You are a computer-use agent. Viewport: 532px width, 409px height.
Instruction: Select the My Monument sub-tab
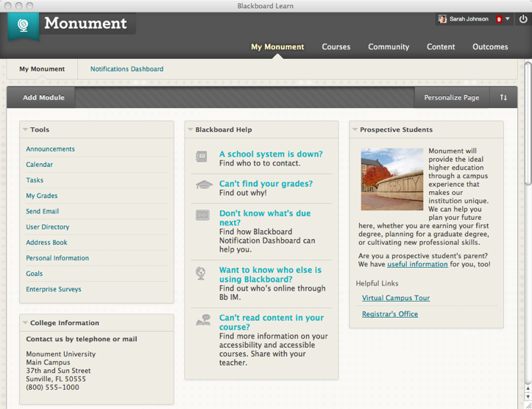pyautogui.click(x=42, y=69)
